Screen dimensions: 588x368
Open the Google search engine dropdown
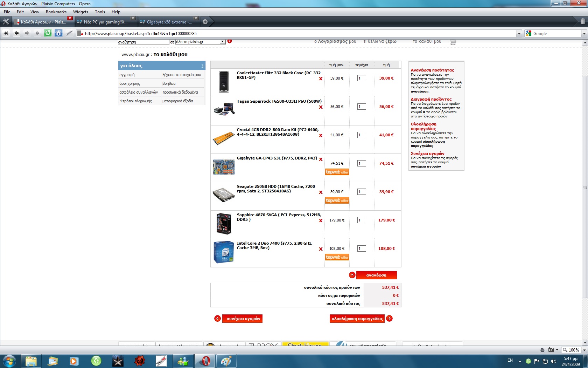click(528, 34)
